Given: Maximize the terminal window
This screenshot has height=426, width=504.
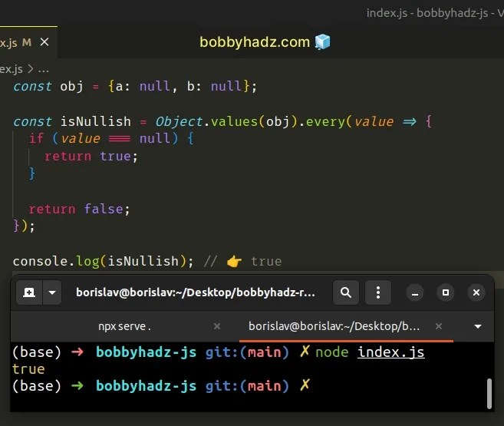Looking at the screenshot, I should (x=446, y=293).
